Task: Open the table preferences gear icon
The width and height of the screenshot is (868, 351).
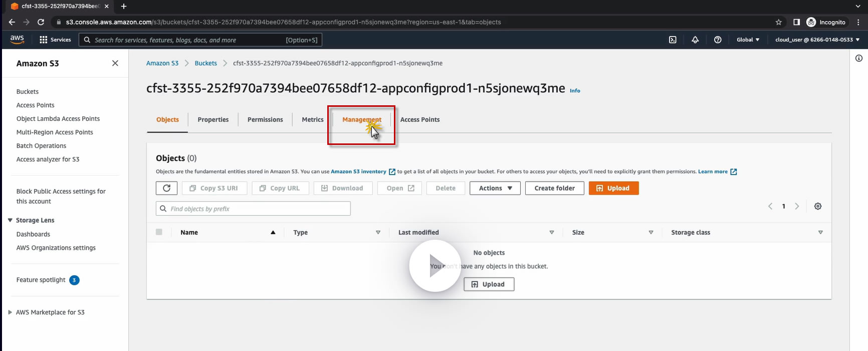Action: (x=818, y=206)
